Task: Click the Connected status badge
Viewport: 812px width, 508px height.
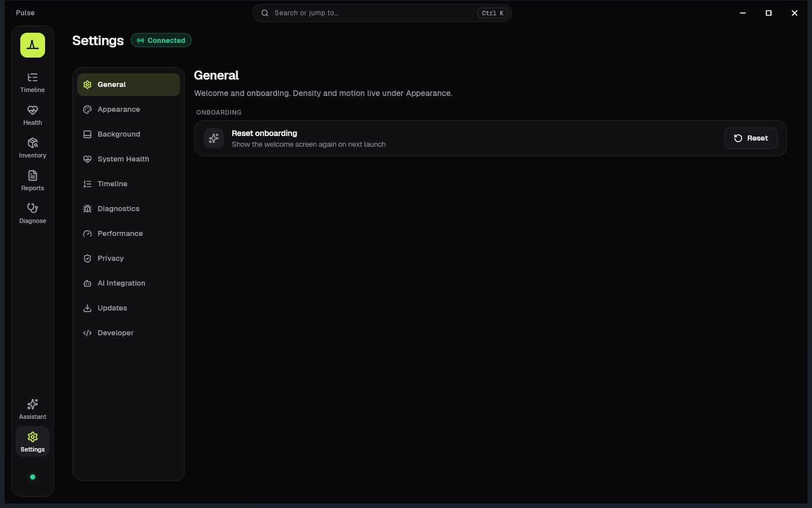Action: [161, 41]
